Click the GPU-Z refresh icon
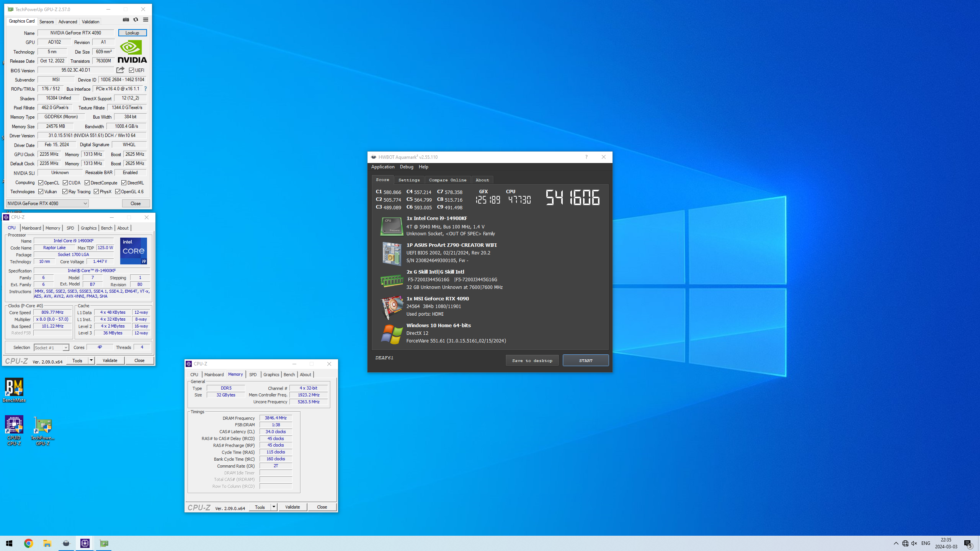 tap(136, 20)
